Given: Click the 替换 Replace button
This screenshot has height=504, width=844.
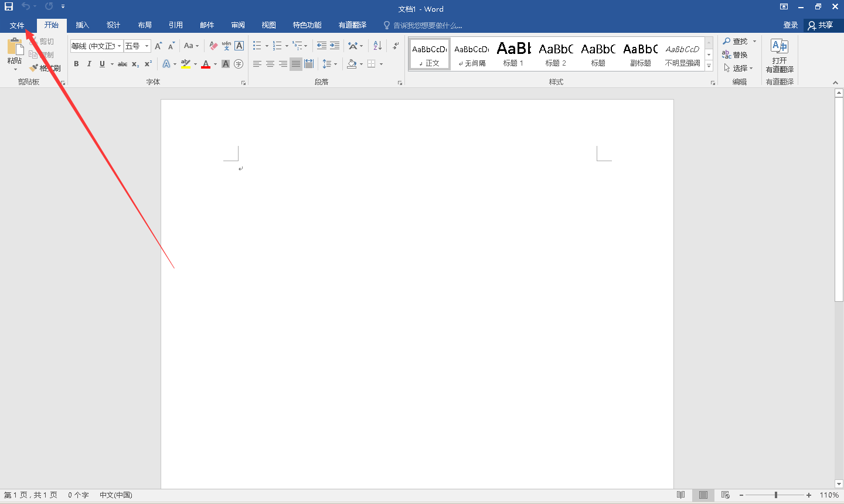Looking at the screenshot, I should click(735, 55).
